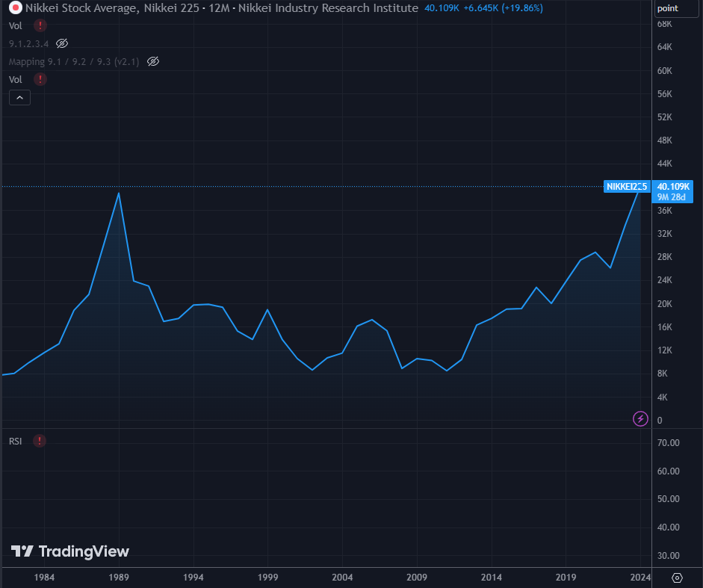
Task: Collapse the indicator legend with chevron button
Action: coord(19,97)
